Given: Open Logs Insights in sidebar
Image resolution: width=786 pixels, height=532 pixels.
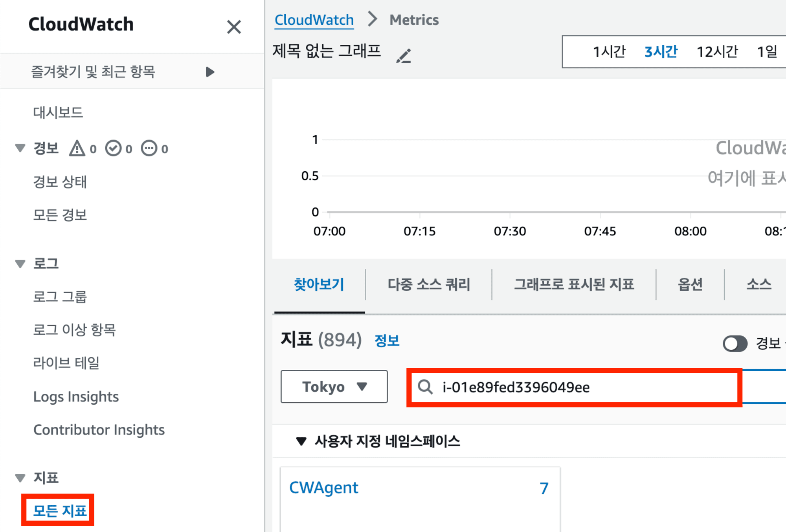Looking at the screenshot, I should pos(76,396).
